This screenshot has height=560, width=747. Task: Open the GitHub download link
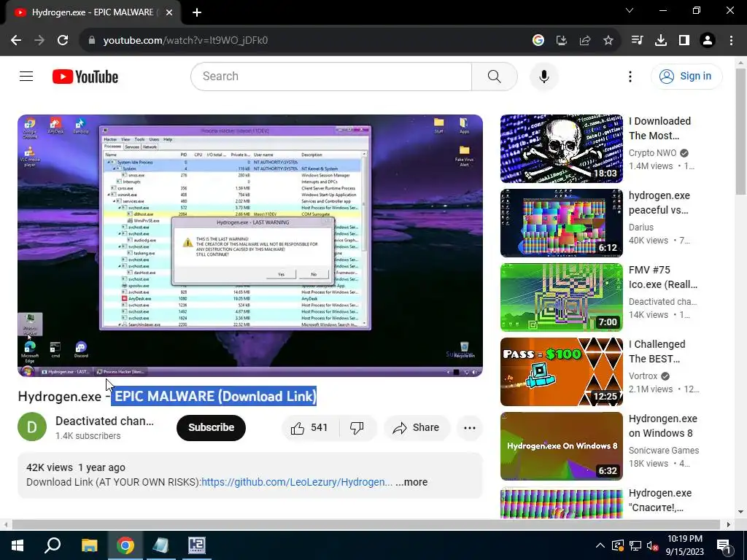tap(297, 482)
